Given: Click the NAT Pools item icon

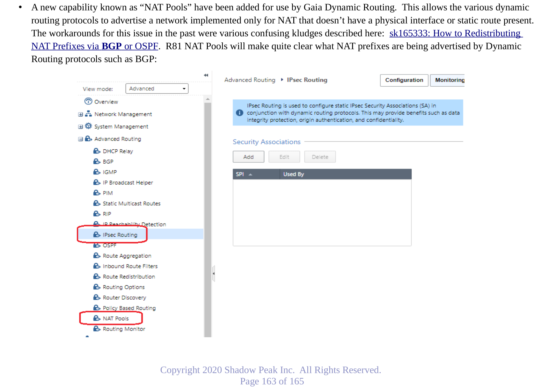Looking at the screenshot, I should (97, 318).
